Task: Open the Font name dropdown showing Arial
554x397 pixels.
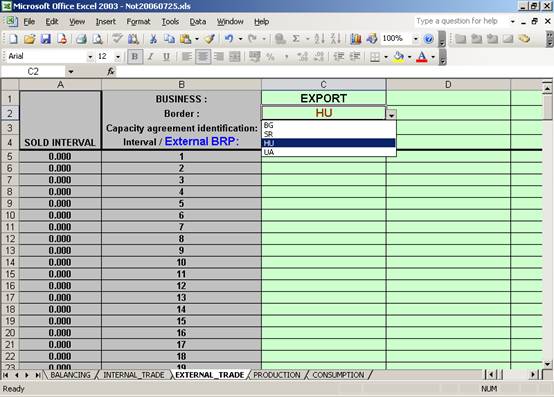Action: pyautogui.click(x=90, y=57)
